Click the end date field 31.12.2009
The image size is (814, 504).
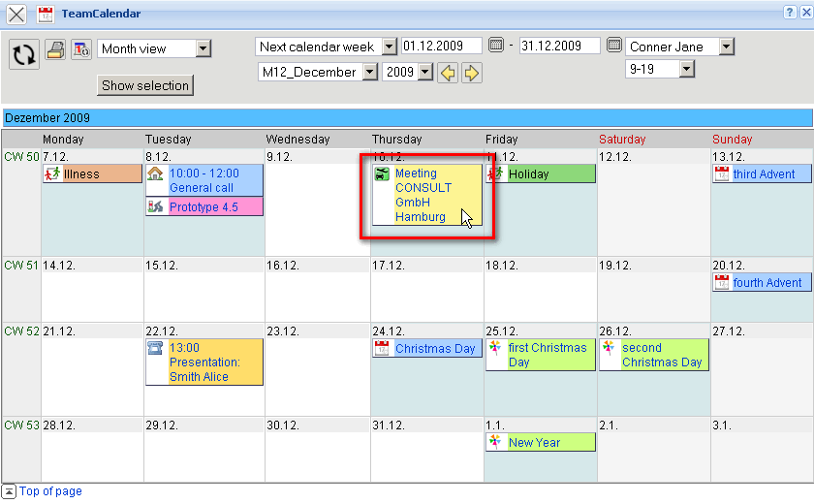coord(560,46)
